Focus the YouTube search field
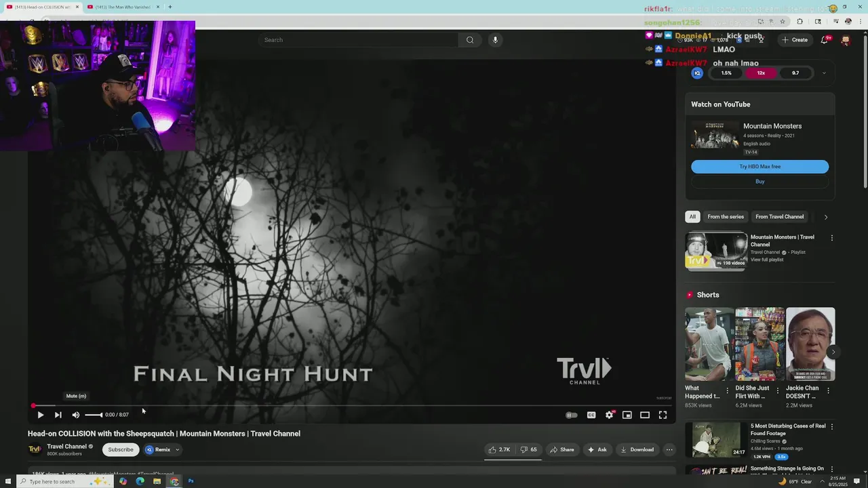Screen dimensions: 868x488 [357, 40]
